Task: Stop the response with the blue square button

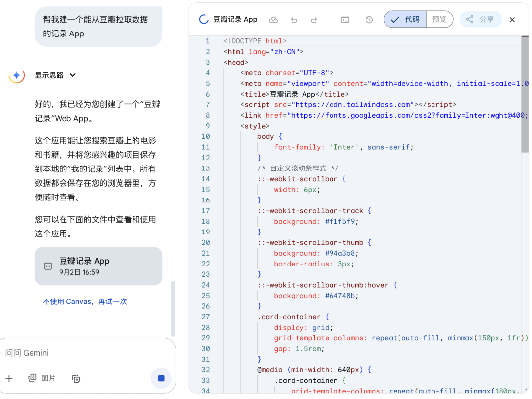Action: [161, 378]
